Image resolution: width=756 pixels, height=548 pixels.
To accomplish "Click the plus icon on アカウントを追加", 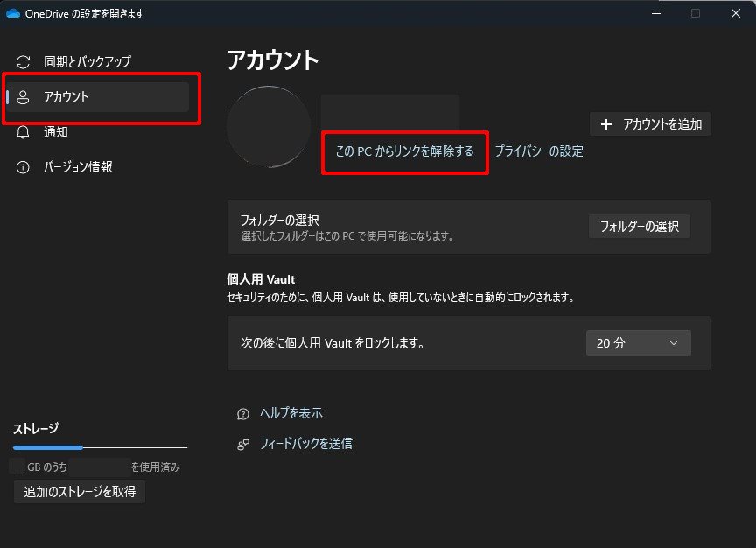I will click(606, 124).
